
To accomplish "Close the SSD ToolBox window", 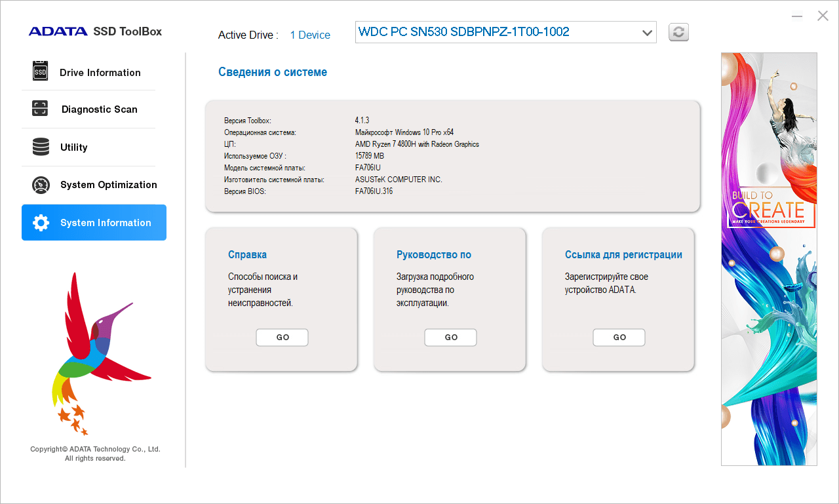I will [x=823, y=16].
